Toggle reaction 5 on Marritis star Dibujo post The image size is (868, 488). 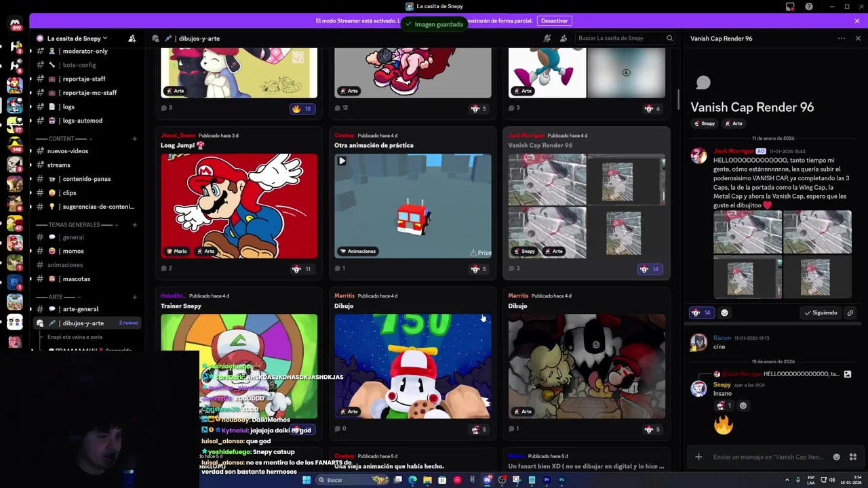tap(479, 429)
